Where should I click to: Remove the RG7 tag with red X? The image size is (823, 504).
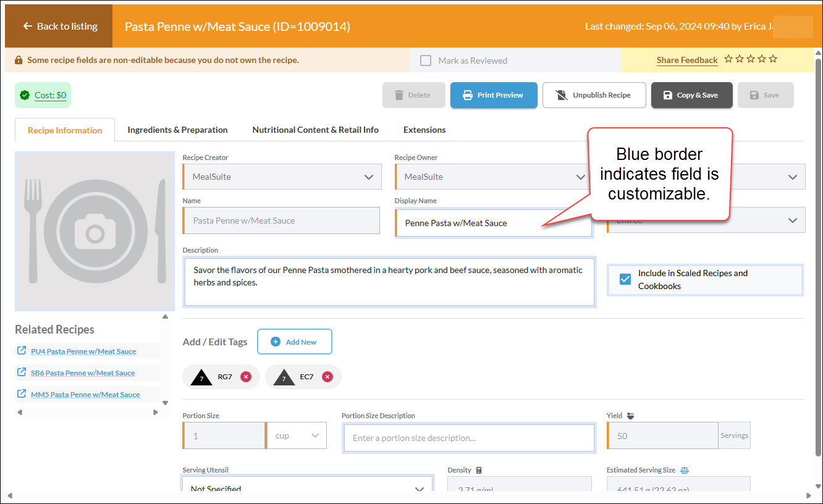click(246, 377)
